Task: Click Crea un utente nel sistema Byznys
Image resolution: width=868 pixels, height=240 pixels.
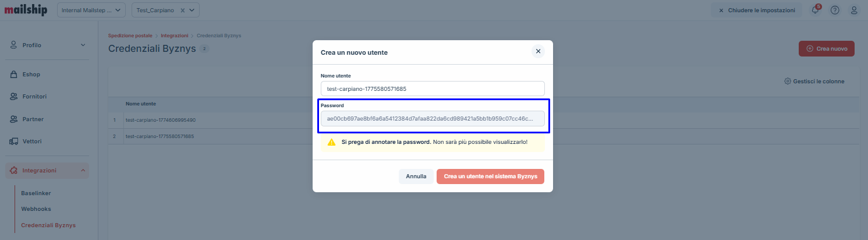Action: (x=490, y=176)
